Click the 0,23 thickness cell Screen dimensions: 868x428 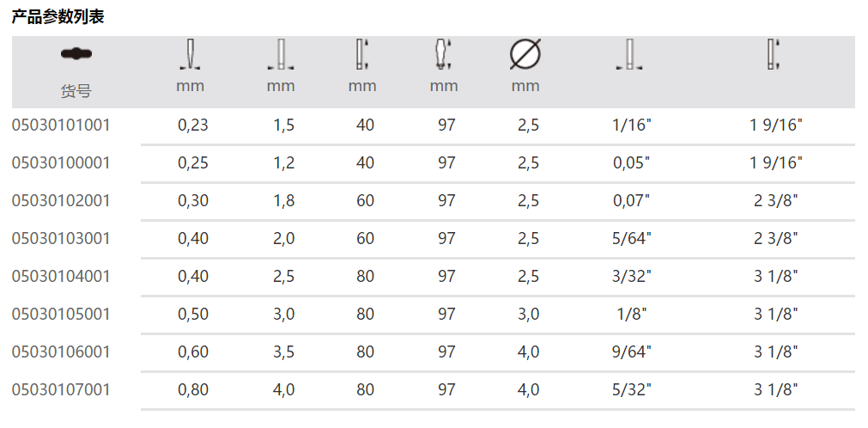point(193,125)
